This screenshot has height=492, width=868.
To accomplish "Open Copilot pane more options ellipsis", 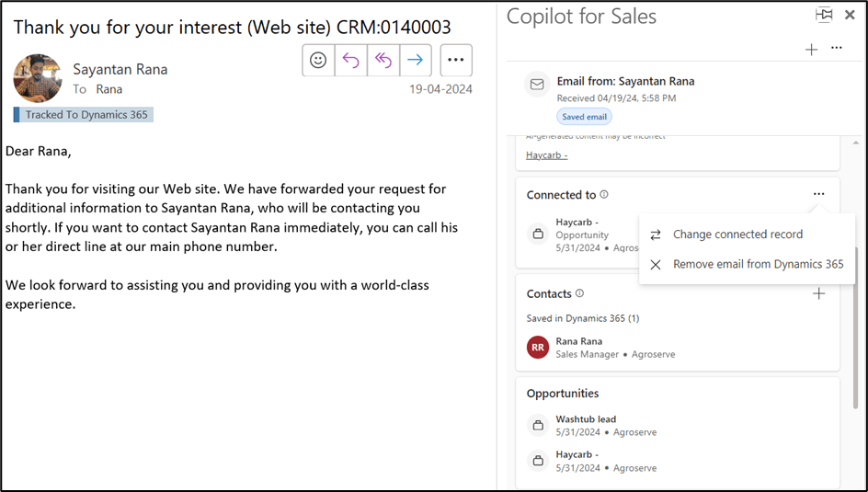I will pyautogui.click(x=836, y=48).
